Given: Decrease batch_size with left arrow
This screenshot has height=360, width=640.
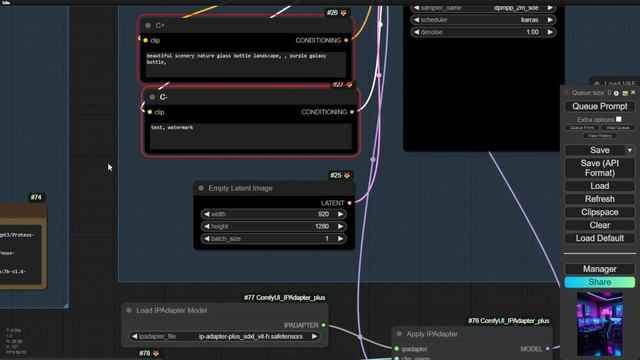Looking at the screenshot, I should [207, 238].
